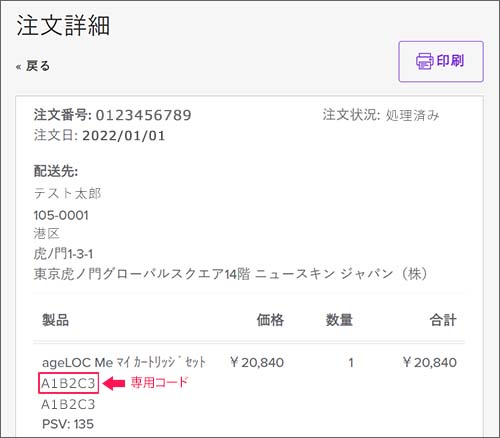
Task: Click the 専用コード red label
Action: [159, 382]
